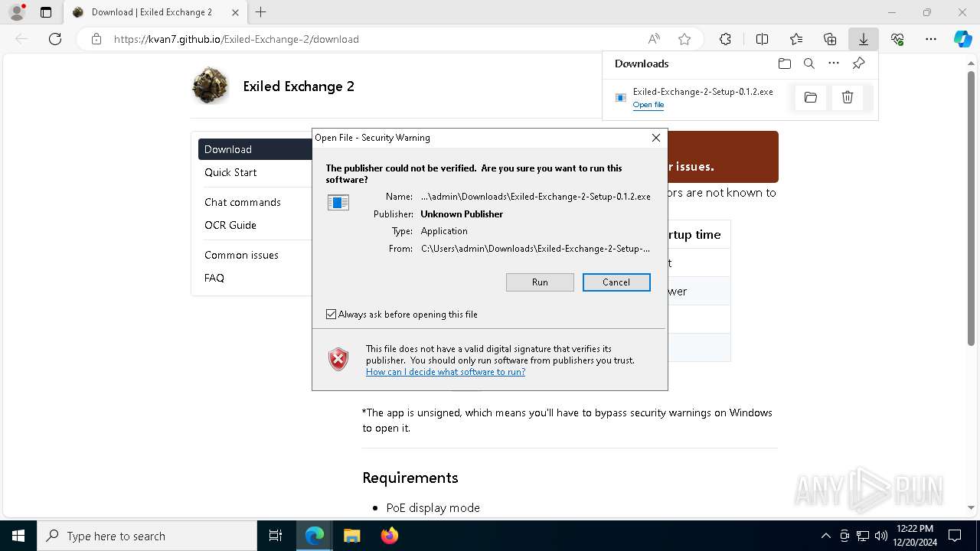
Task: Go to Quick Start page
Action: point(230,172)
